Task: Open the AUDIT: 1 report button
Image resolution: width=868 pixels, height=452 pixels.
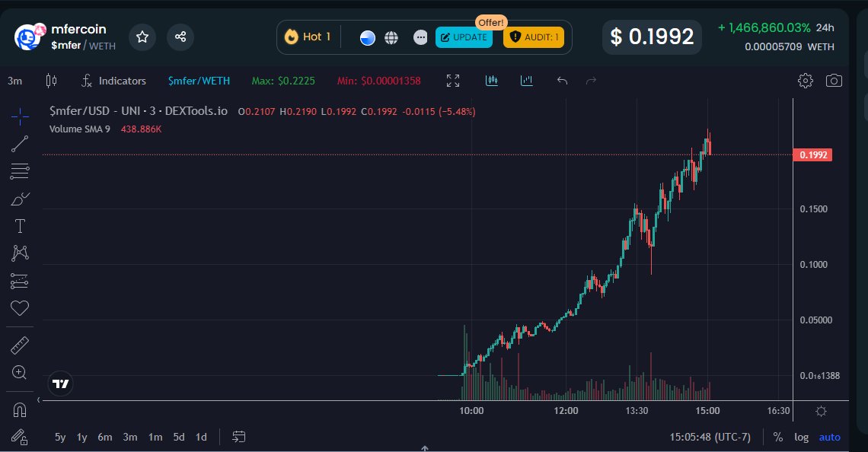Action: pyautogui.click(x=534, y=37)
